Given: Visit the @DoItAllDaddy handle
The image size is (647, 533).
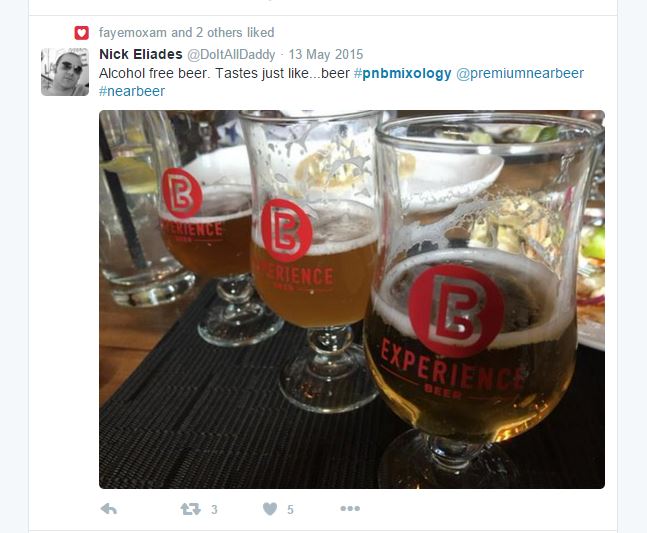Looking at the screenshot, I should pyautogui.click(x=231, y=54).
